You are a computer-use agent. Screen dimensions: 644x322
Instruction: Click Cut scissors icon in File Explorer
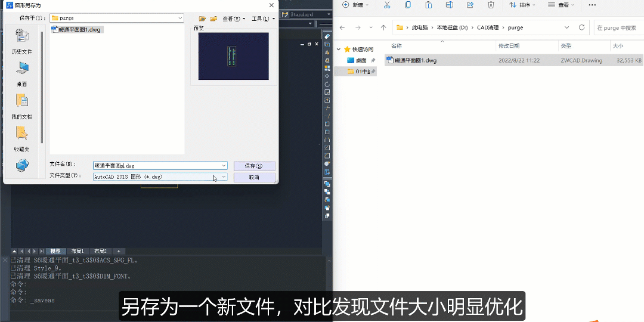click(x=387, y=5)
